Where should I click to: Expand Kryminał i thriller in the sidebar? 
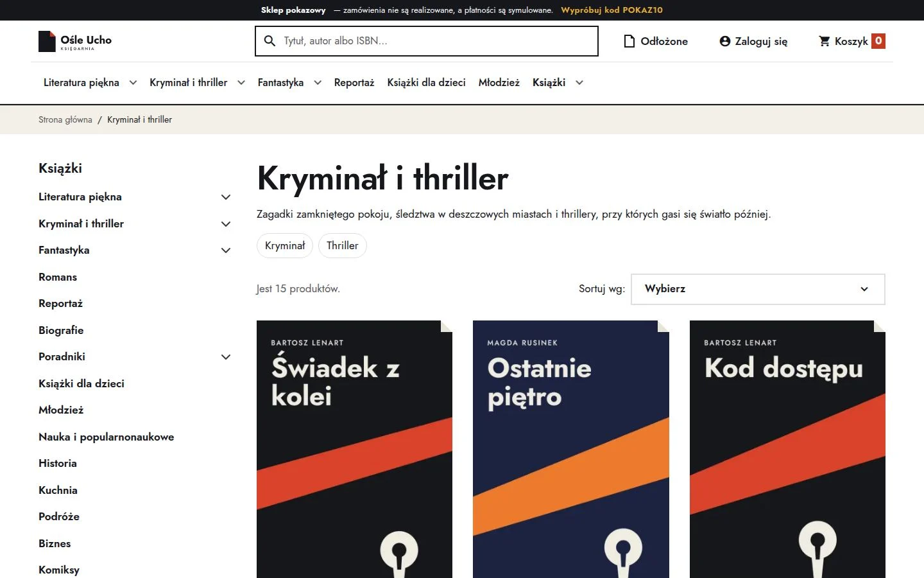pyautogui.click(x=226, y=224)
